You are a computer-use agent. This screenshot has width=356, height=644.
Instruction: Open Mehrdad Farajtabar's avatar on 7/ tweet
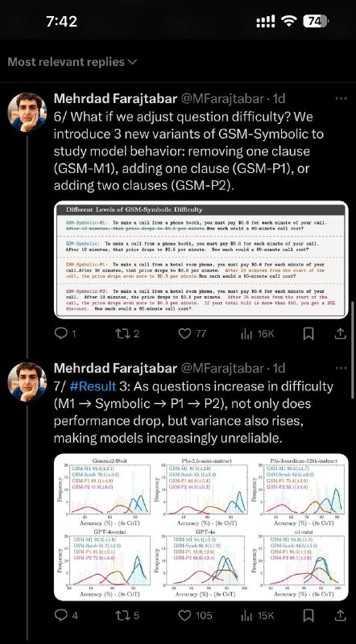coord(27,382)
